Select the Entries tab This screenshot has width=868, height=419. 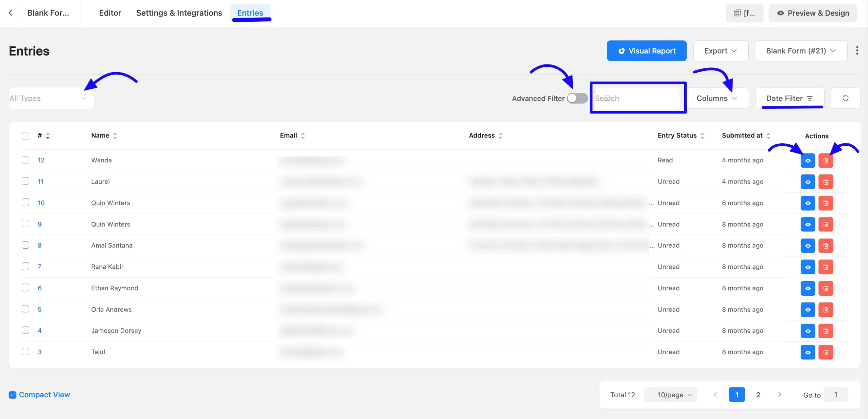point(250,13)
